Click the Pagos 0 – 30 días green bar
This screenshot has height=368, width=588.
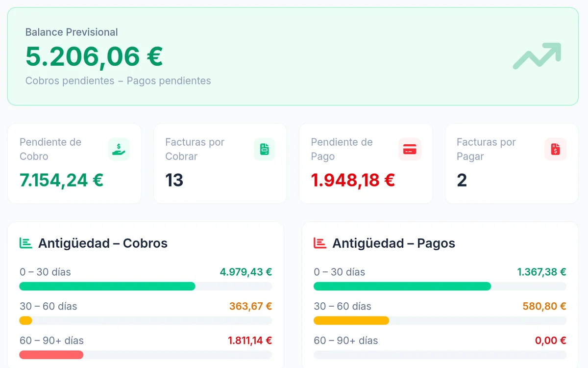click(402, 286)
